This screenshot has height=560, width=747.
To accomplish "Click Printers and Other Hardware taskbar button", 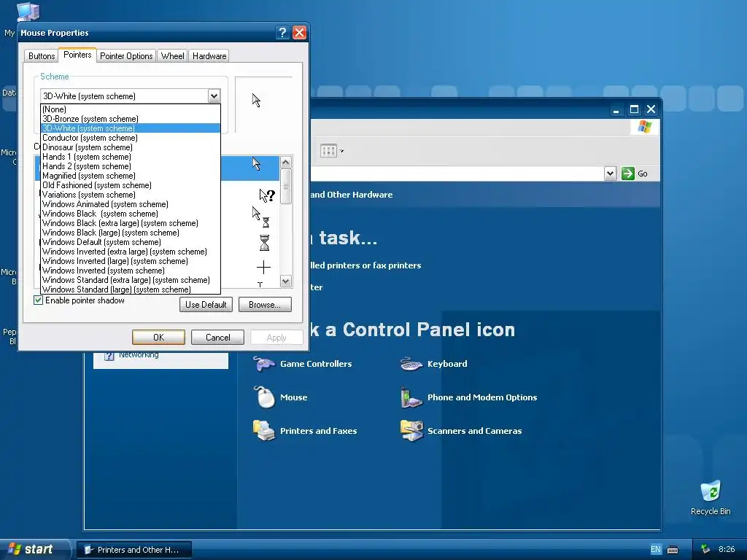I will click(134, 550).
